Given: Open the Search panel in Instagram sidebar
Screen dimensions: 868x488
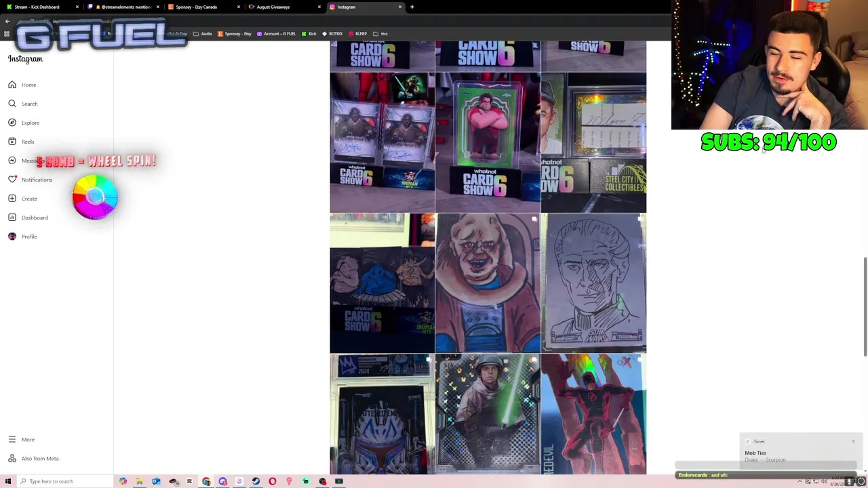Looking at the screenshot, I should point(22,104).
